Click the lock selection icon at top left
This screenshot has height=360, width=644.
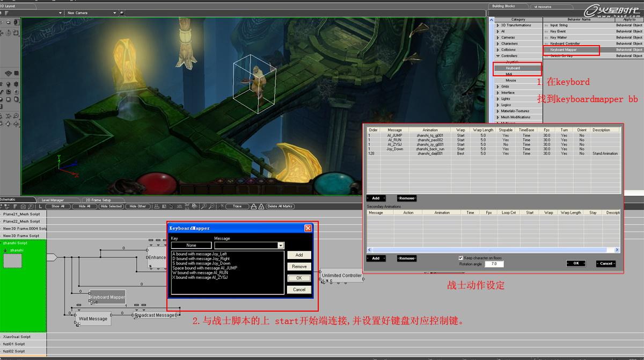[x=8, y=21]
